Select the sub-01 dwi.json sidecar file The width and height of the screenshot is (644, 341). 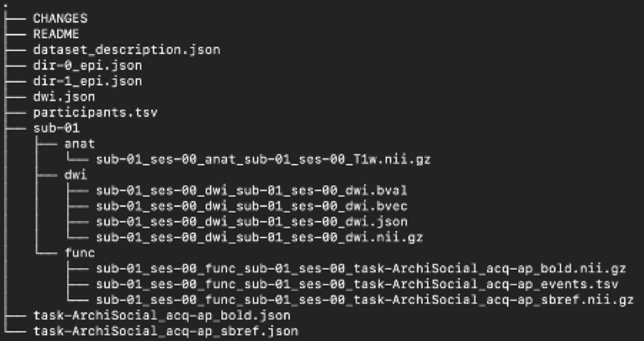(x=251, y=222)
